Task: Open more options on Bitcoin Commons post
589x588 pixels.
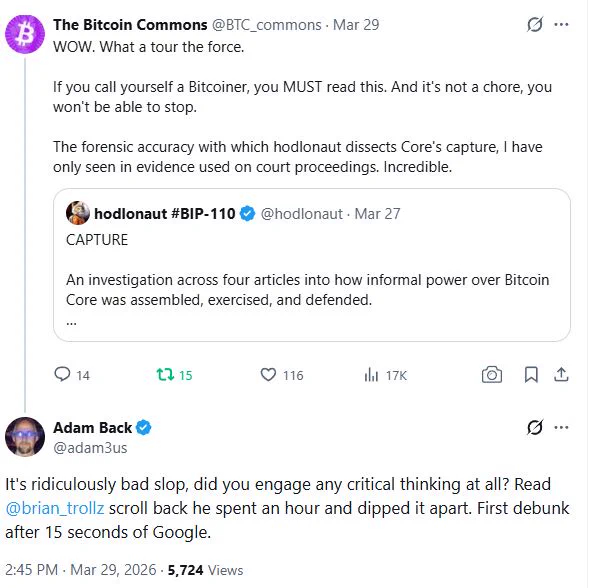Action: point(561,25)
